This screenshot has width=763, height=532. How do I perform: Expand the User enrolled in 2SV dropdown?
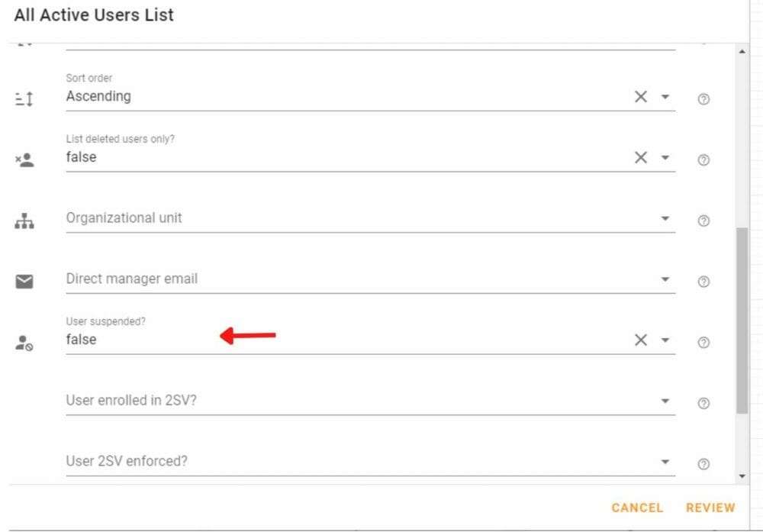665,401
